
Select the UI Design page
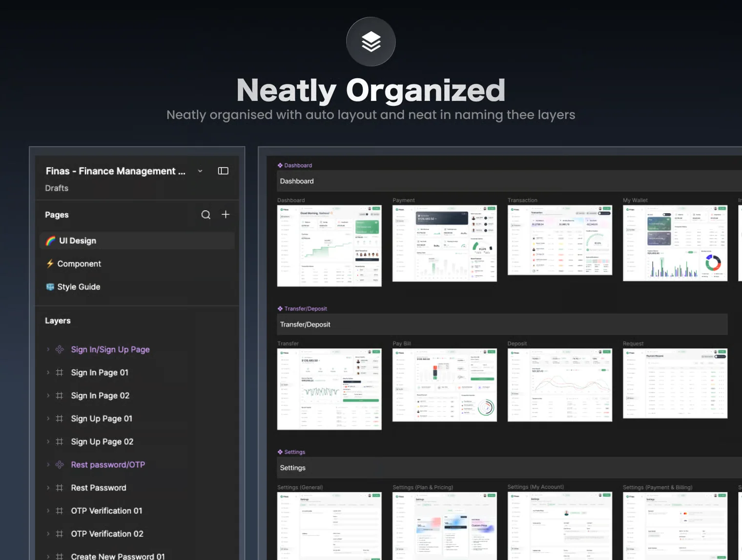(x=137, y=240)
